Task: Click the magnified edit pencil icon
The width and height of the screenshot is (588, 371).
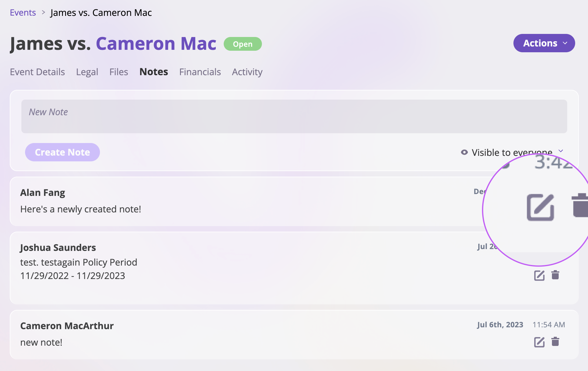Action: tap(540, 207)
